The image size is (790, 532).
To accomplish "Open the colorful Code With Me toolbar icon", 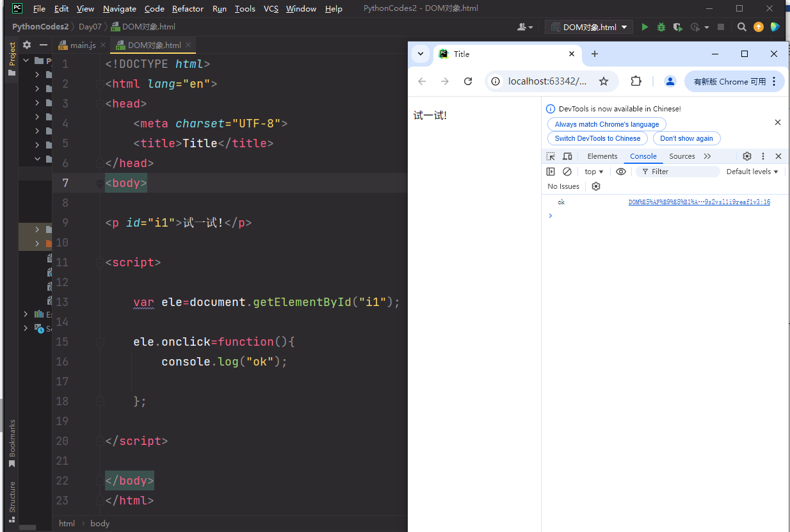I will (x=775, y=27).
